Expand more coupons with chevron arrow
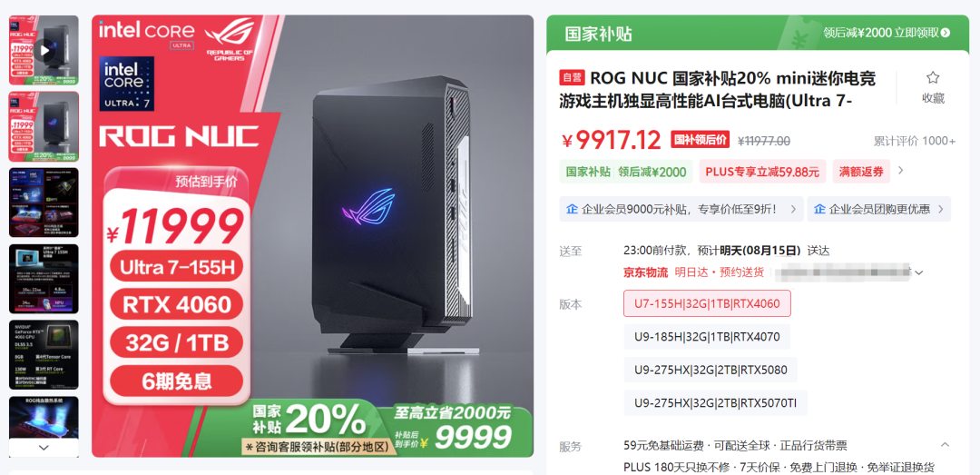 tap(901, 170)
